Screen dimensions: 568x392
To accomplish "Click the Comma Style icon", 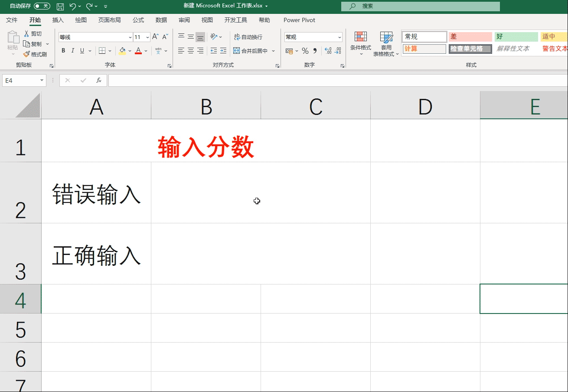I will coord(315,51).
